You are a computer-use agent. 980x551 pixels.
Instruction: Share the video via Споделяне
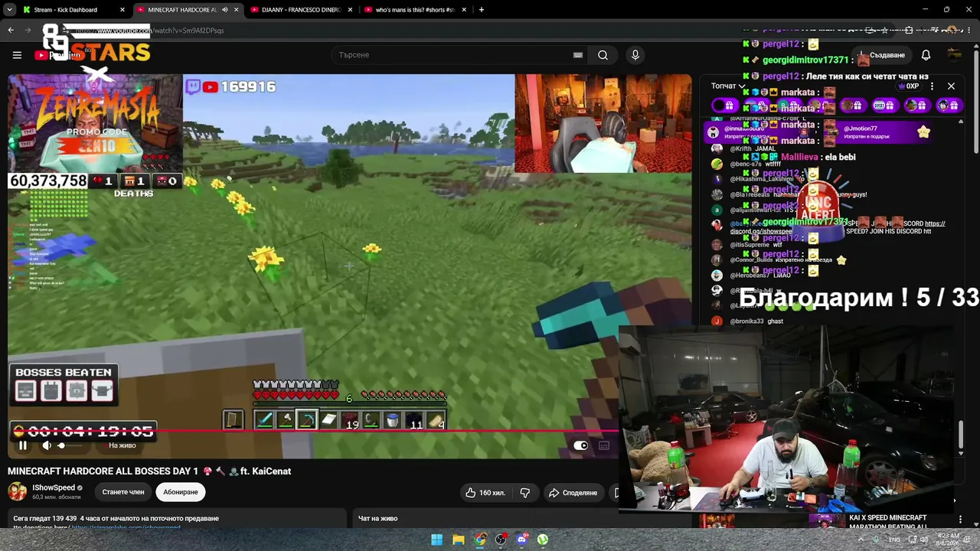(573, 493)
